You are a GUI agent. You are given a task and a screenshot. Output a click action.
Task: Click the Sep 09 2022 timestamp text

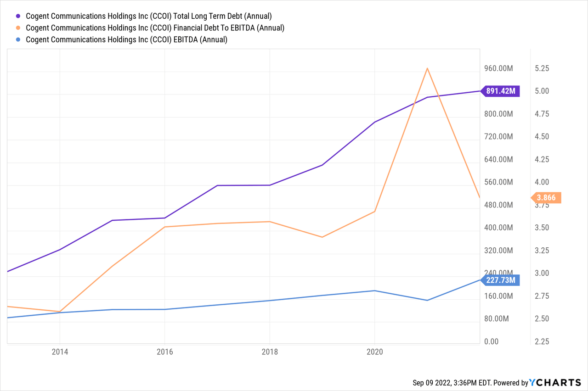pyautogui.click(x=451, y=383)
